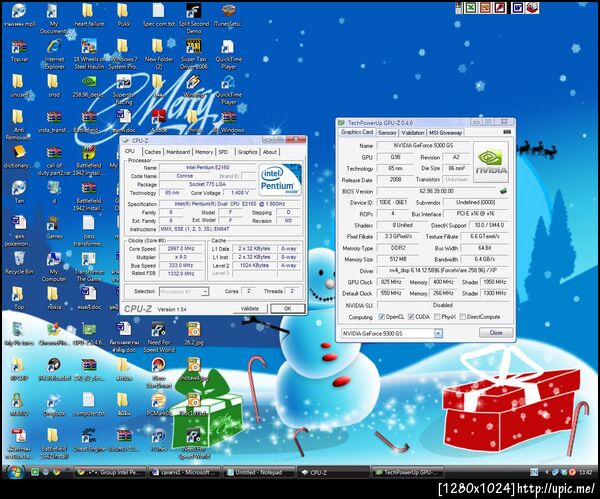Switch to the Memory tab in CPU-Z
Viewport: 600px width, 499px height.
coord(204,152)
